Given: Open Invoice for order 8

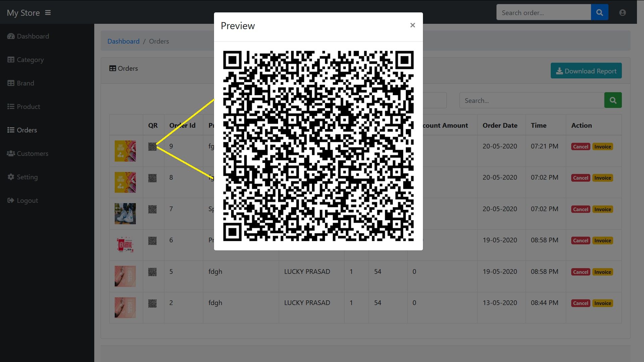Looking at the screenshot, I should 602,178.
